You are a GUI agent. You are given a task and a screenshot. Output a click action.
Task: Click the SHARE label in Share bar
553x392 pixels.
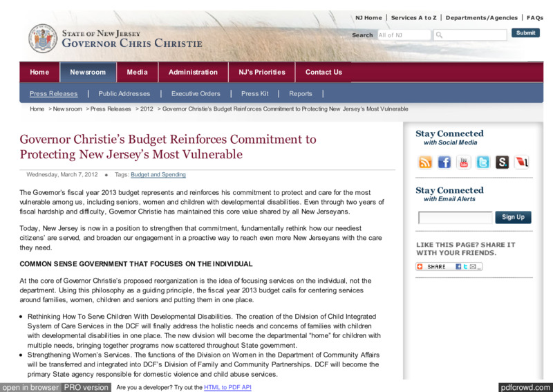click(x=436, y=267)
